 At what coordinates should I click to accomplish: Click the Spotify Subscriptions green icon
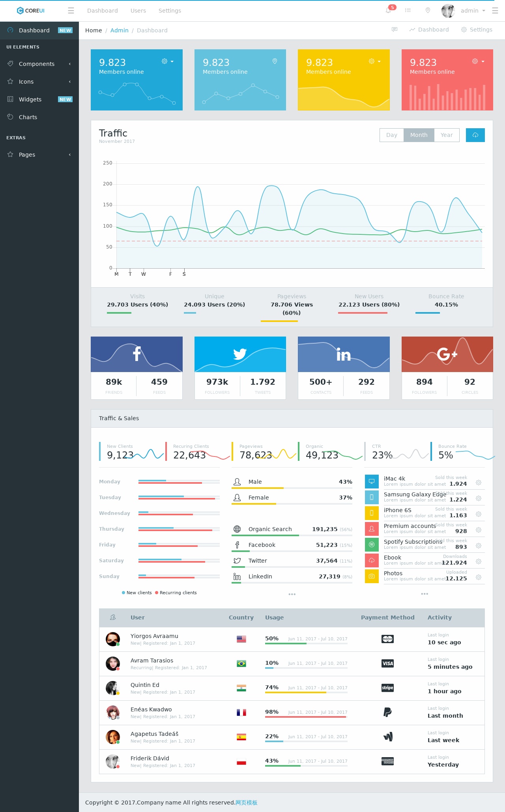372,544
